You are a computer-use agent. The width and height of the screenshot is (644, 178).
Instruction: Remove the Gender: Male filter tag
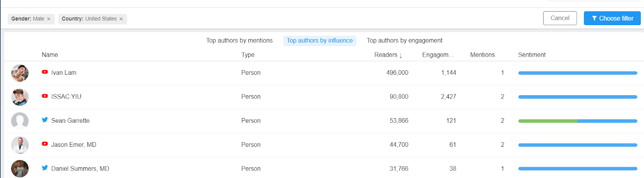pyautogui.click(x=48, y=19)
